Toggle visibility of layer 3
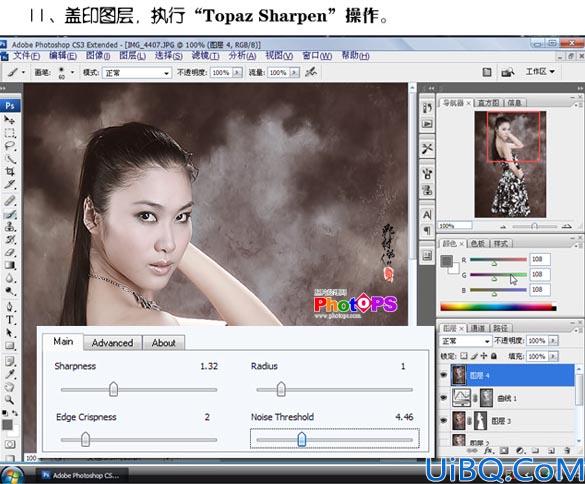 (x=443, y=421)
